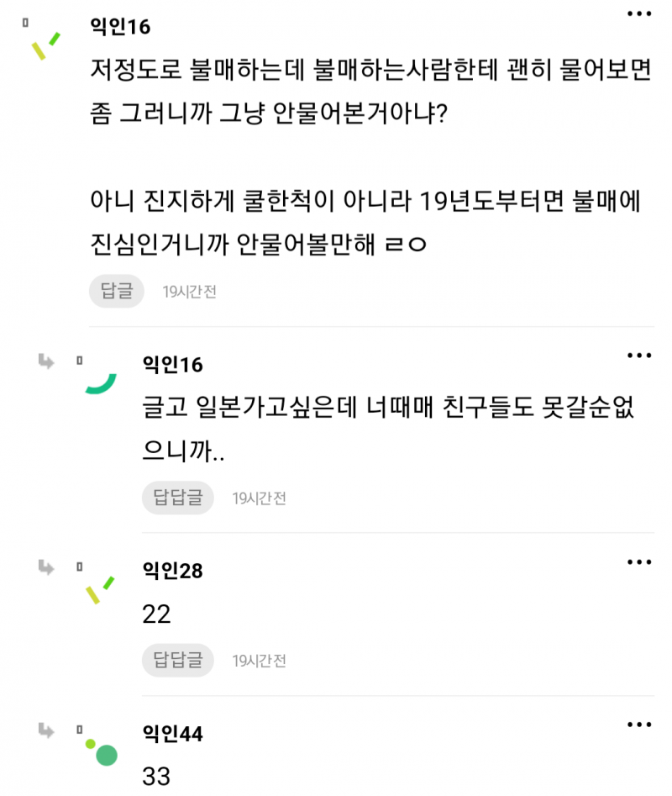Screen dimensions: 672x796
Task: Click 19시간전 timestamp on top comment
Action: coord(190,292)
